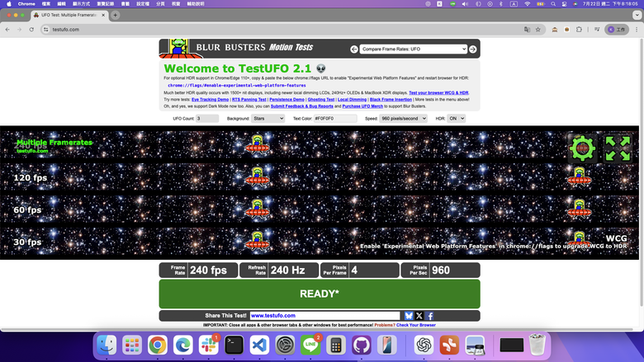Viewport: 644px width, 362px height.
Task: Click the translate page icon
Action: (x=527, y=30)
